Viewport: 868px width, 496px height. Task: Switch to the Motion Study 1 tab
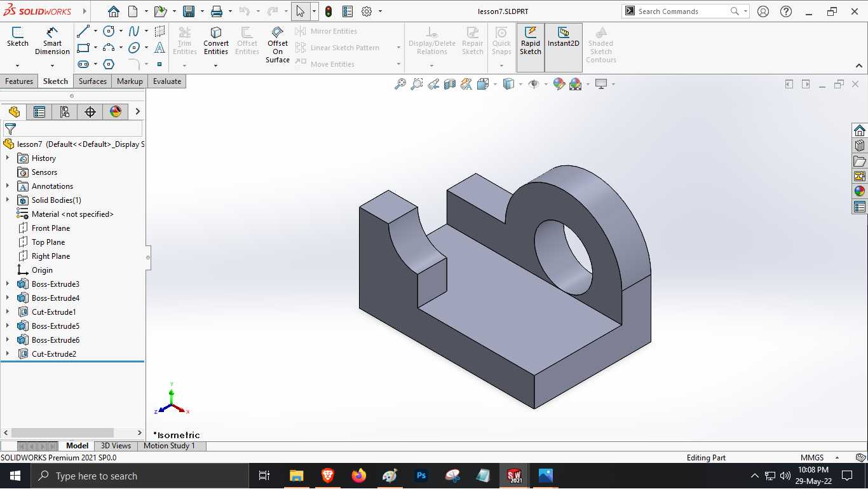[169, 446]
